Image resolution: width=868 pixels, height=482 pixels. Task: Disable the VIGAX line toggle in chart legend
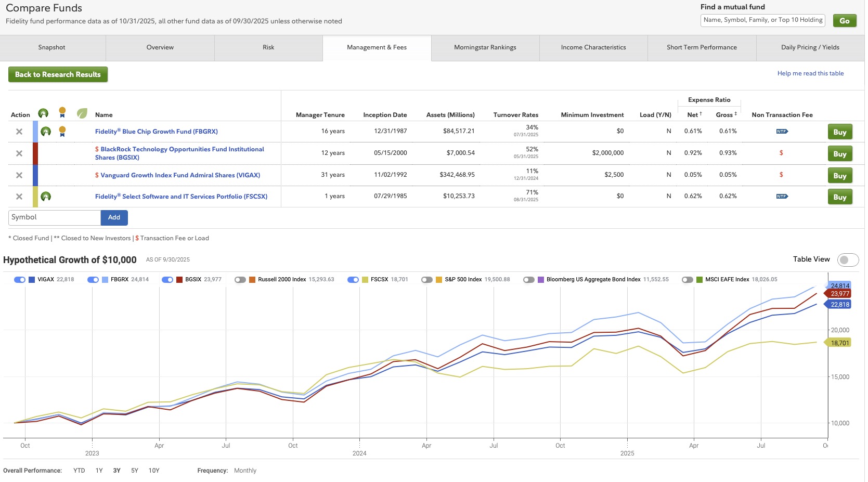(x=20, y=280)
